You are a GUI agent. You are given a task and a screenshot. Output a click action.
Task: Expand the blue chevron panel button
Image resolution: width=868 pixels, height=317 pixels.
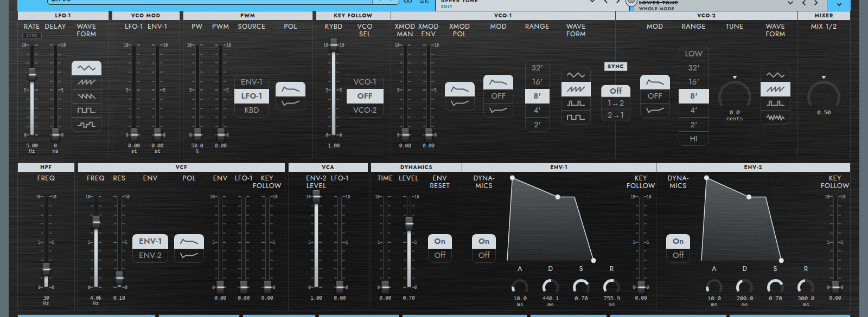click(839, 4)
